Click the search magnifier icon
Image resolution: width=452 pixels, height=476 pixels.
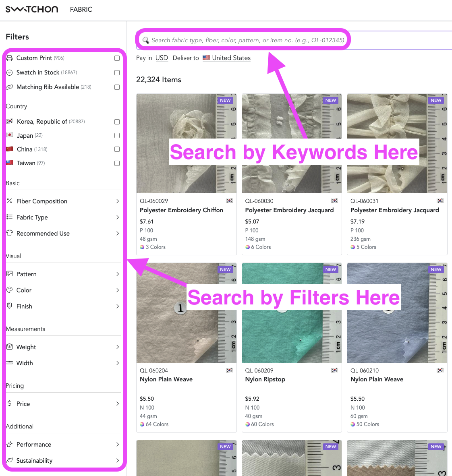(x=146, y=40)
